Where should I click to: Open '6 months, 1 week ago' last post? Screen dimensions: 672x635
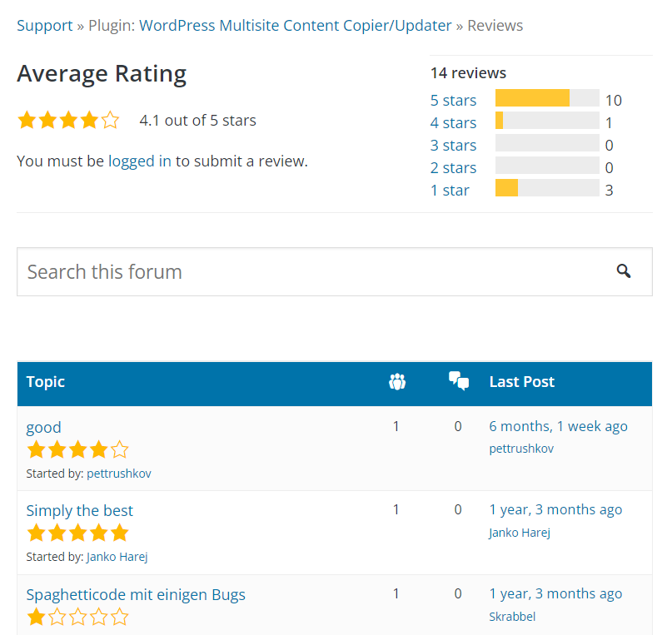point(559,426)
